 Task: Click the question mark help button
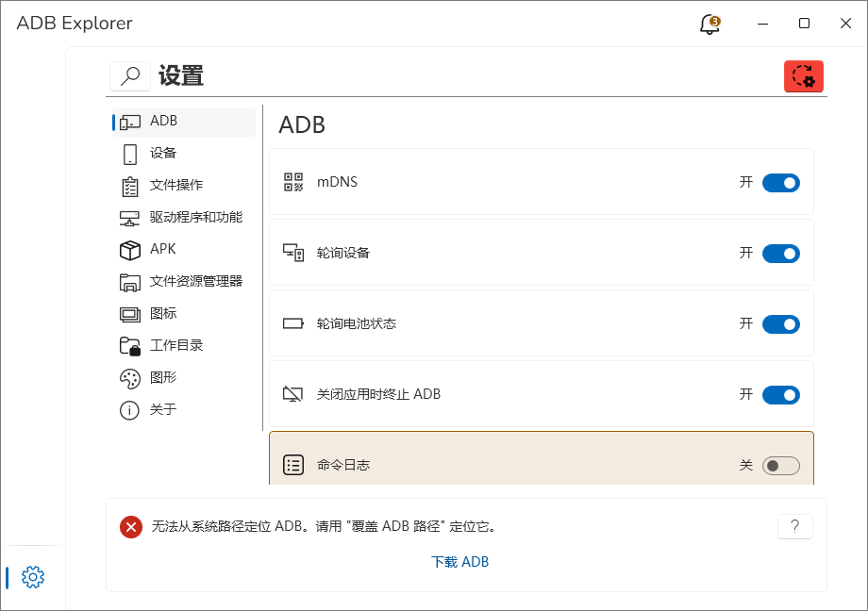795,526
